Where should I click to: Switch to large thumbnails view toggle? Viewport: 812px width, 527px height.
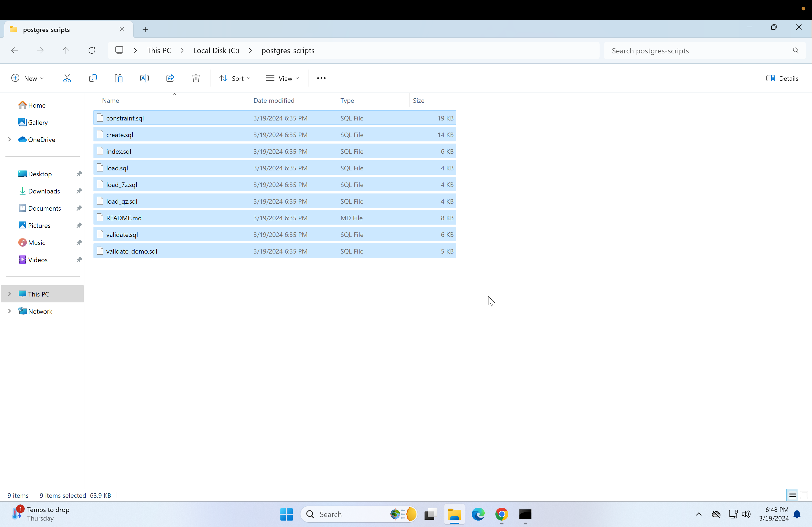click(x=804, y=495)
